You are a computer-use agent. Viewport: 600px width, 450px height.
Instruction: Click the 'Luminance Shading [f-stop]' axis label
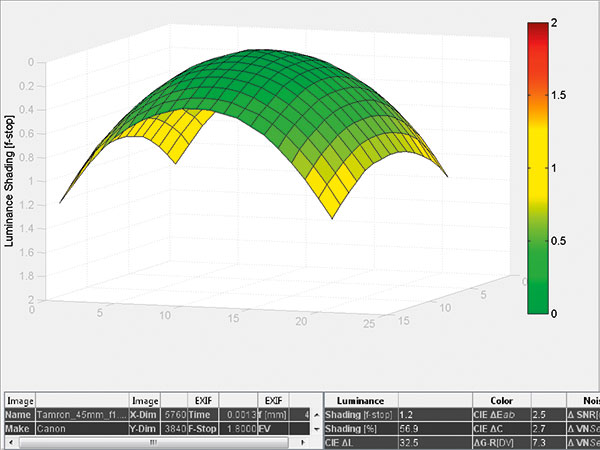point(9,181)
